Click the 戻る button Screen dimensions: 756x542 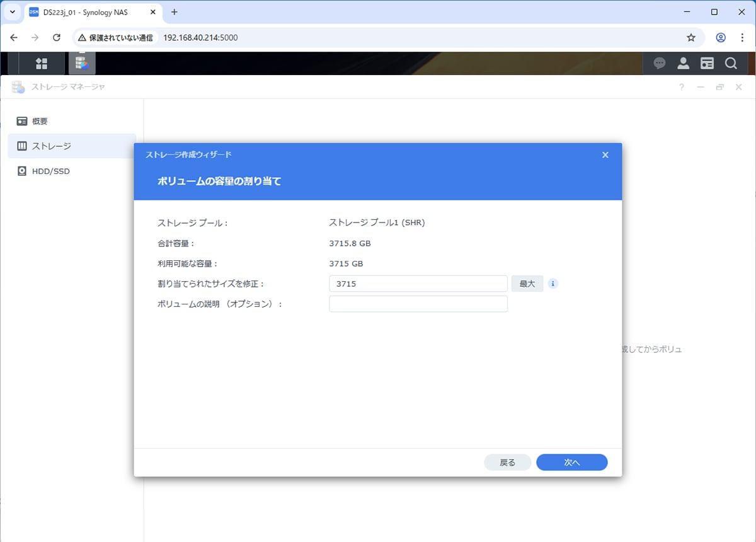click(507, 463)
